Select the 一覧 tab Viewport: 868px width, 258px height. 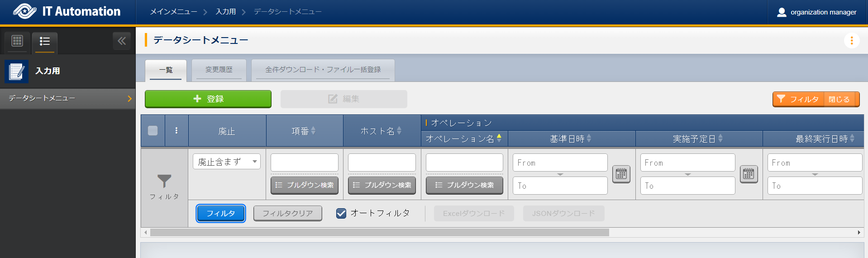click(166, 70)
